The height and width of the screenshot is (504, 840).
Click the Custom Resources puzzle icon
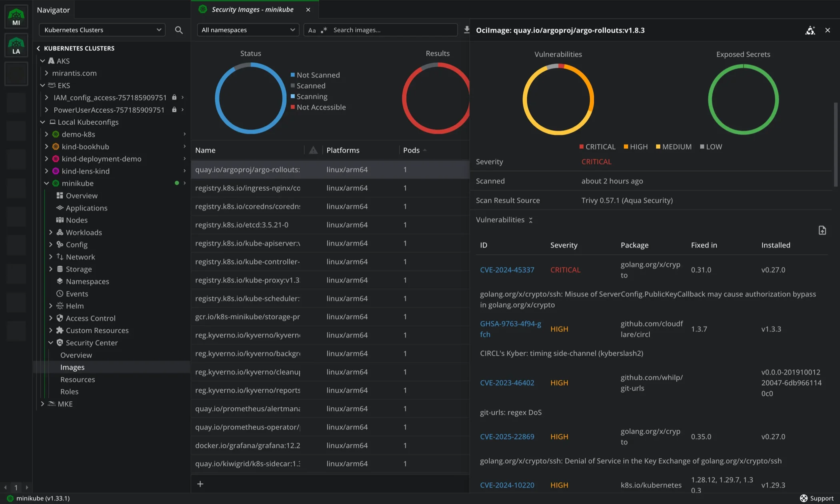60,331
